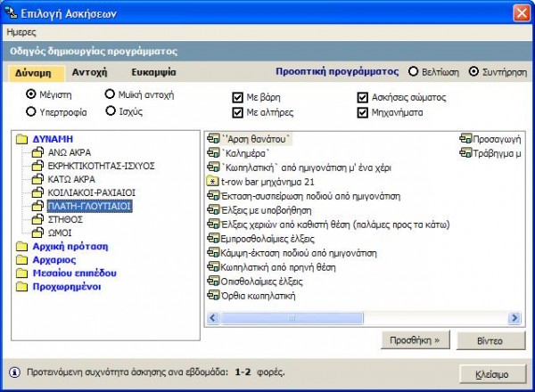Uncheck the 'Με βάρη' checkbox
Screen dimensions: 535x392
point(237,97)
